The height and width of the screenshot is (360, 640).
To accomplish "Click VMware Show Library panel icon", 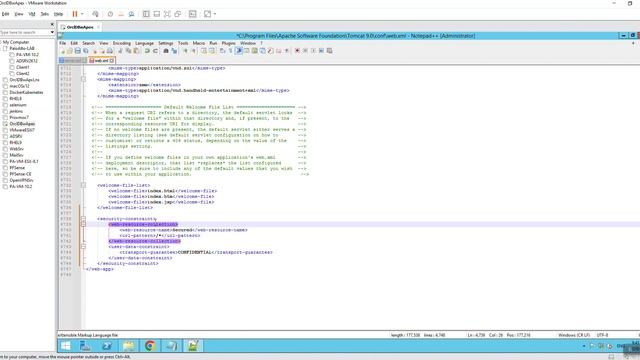I will (146, 14).
